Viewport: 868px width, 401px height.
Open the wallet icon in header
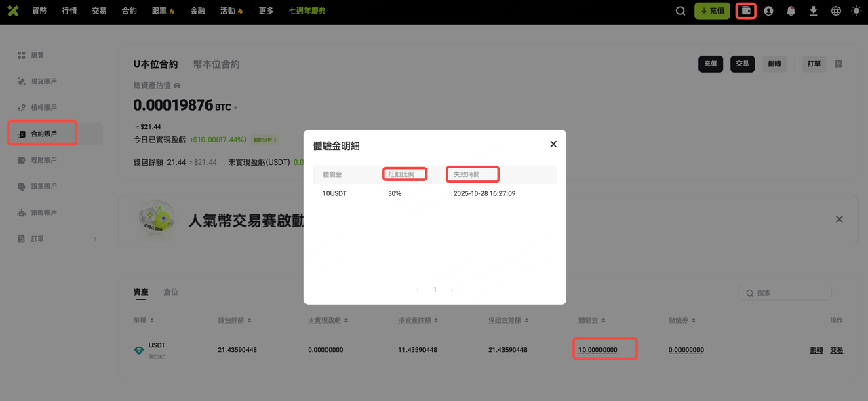746,11
